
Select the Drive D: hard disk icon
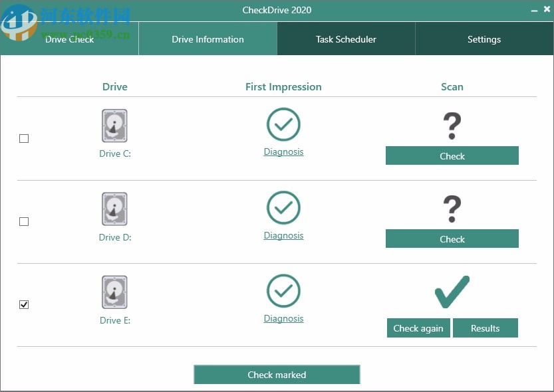click(x=114, y=209)
